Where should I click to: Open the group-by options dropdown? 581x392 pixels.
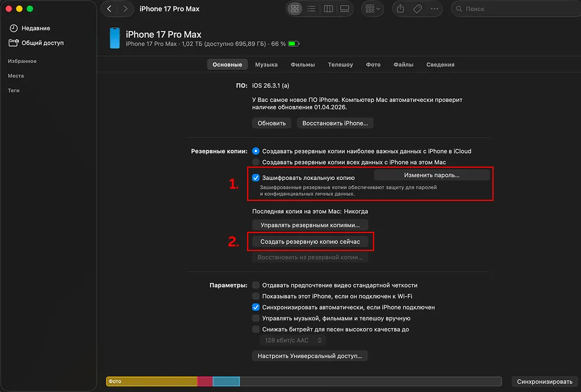point(372,9)
